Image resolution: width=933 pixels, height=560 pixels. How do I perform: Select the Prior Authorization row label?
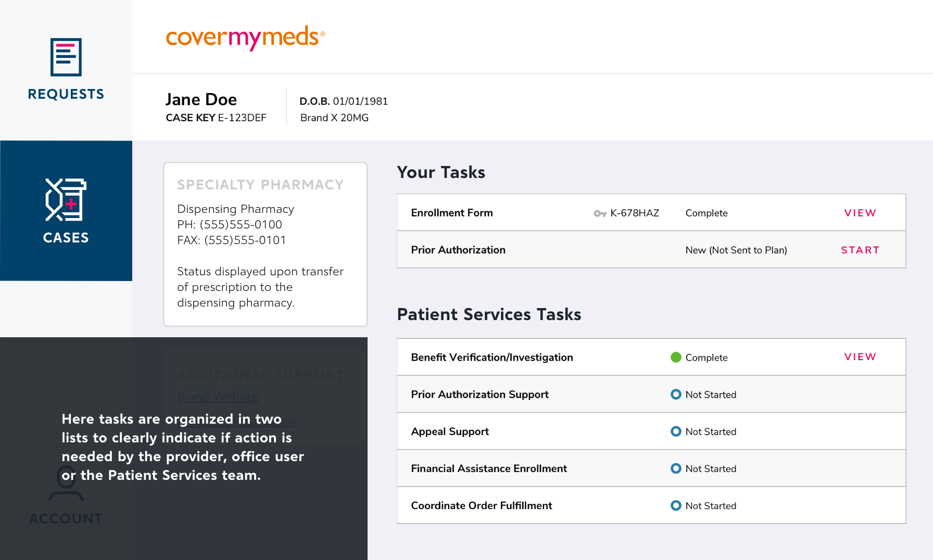[458, 250]
